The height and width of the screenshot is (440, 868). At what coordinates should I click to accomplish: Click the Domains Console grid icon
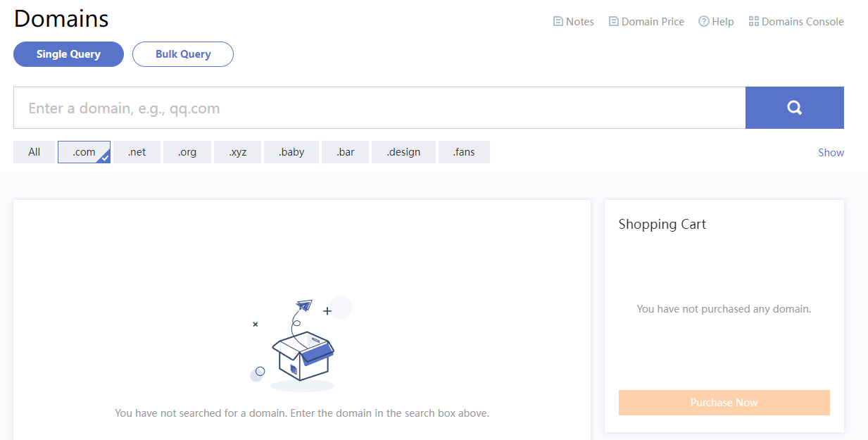pyautogui.click(x=753, y=22)
